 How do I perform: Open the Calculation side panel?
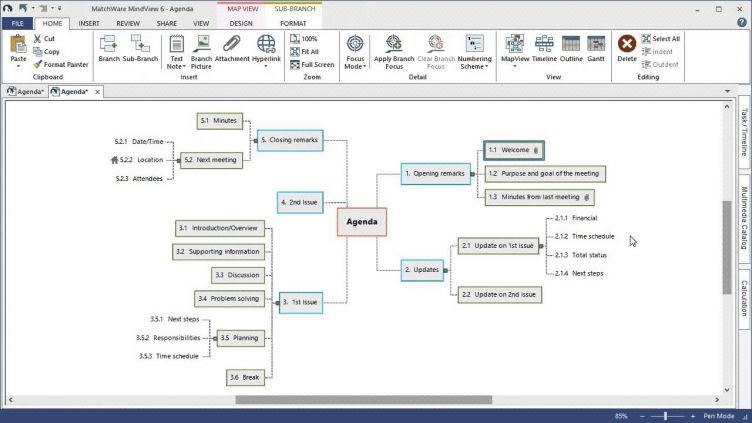coord(744,298)
